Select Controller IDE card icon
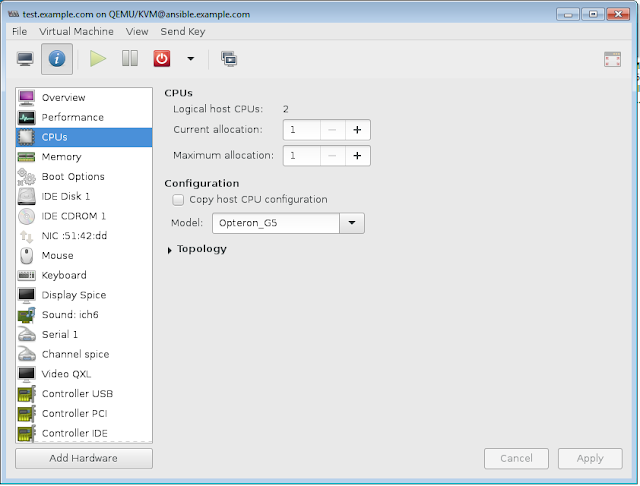 point(27,433)
